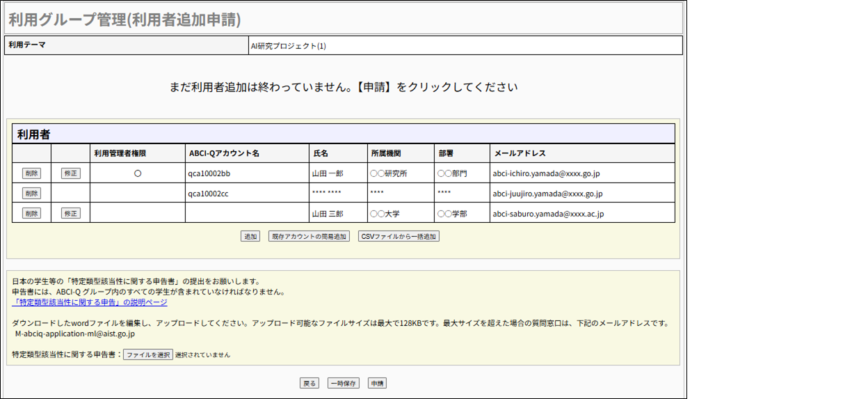
Task: Select the abci-saburo.yamada@xxxx.ac.jp address cell
Action: click(548, 214)
